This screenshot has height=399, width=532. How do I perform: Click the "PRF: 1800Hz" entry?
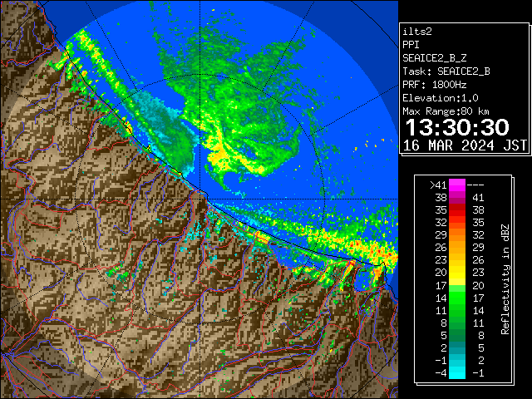click(434, 85)
